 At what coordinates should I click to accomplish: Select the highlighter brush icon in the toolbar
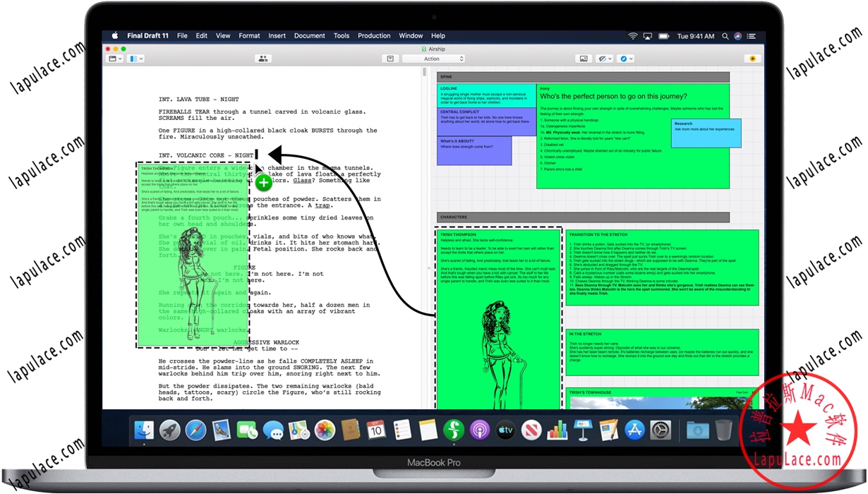[601, 58]
